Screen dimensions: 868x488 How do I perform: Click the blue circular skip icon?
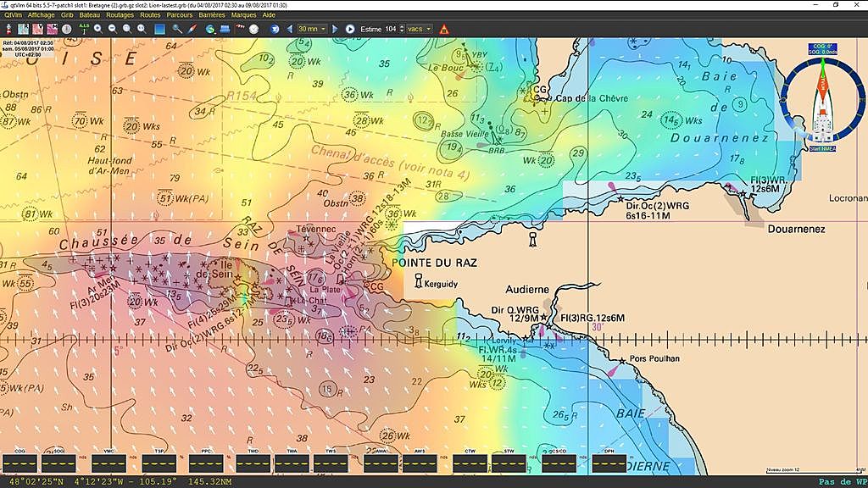point(275,29)
